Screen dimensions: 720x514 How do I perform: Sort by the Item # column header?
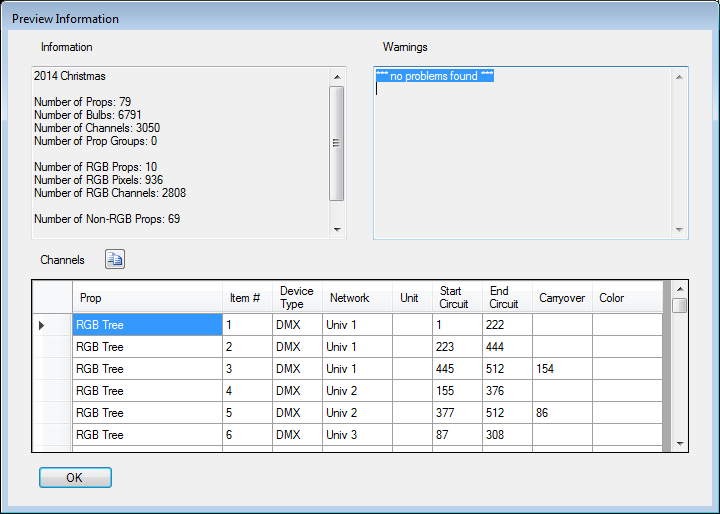(246, 298)
